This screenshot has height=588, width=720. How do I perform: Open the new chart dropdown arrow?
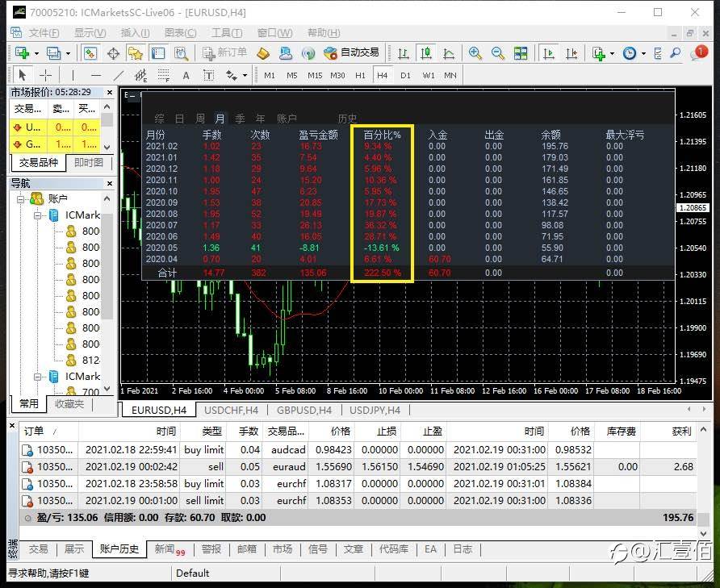(x=36, y=53)
